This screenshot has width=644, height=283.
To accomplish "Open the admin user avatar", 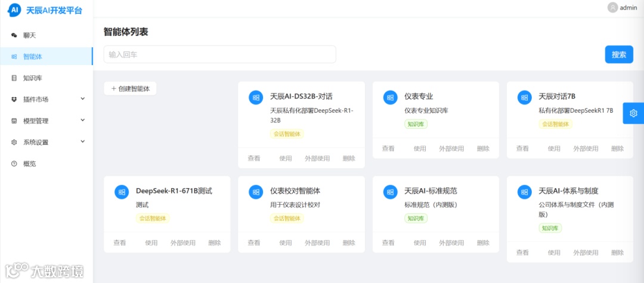I will (612, 7).
